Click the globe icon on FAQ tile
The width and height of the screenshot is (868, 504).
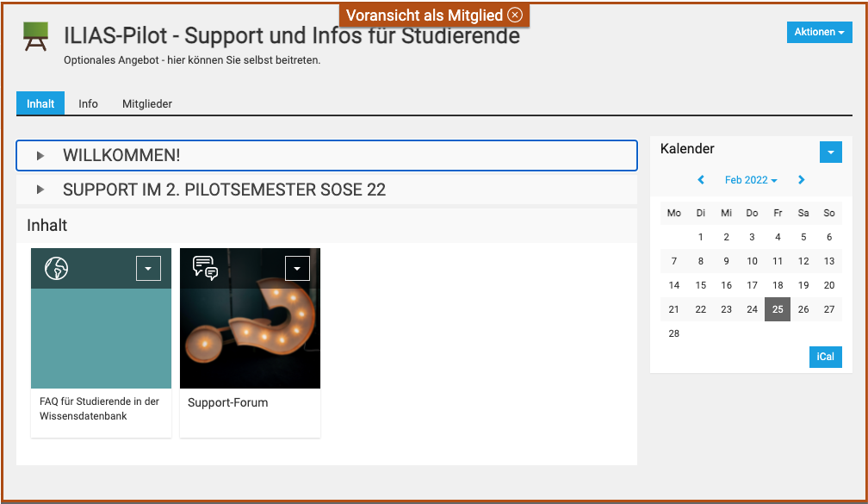coord(56,269)
